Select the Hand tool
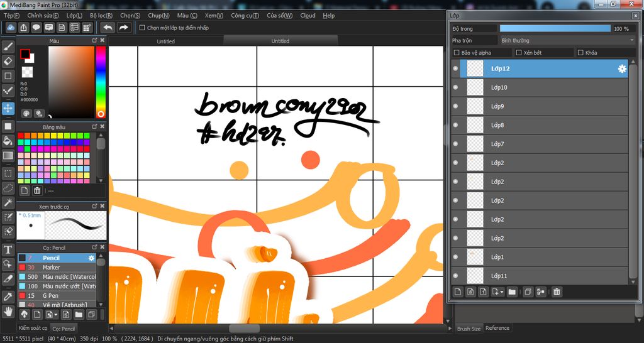 pos(8,312)
